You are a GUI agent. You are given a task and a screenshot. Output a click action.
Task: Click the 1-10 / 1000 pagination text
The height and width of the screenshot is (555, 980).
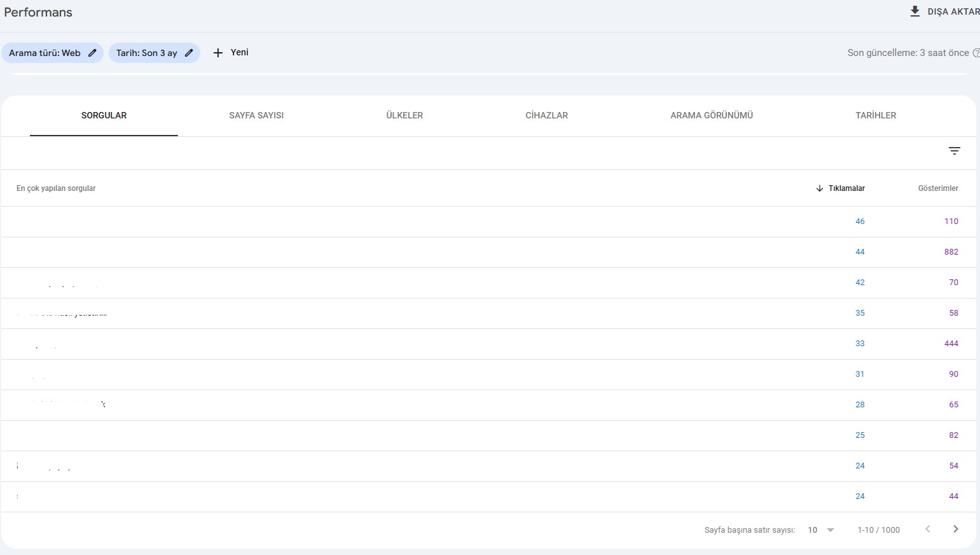[878, 530]
